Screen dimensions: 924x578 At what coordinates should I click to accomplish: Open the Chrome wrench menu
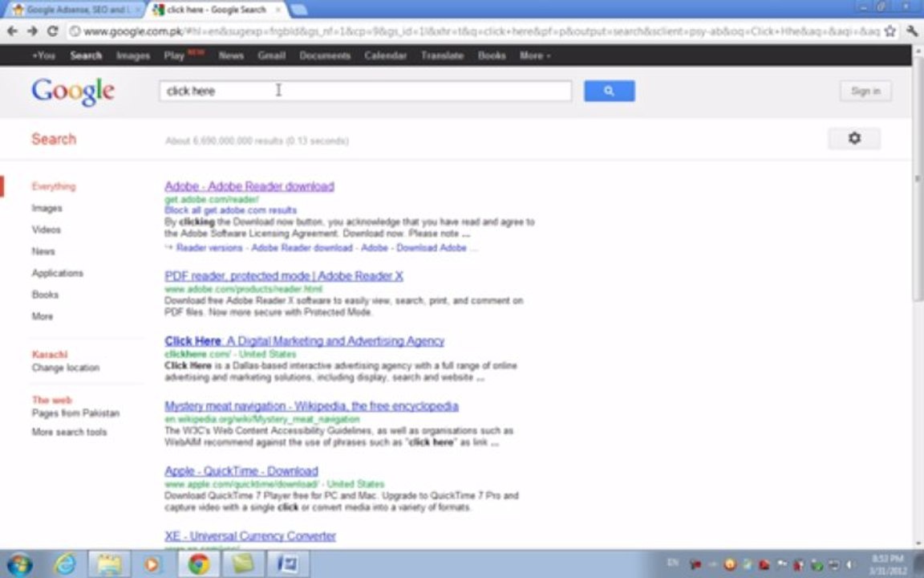point(912,31)
